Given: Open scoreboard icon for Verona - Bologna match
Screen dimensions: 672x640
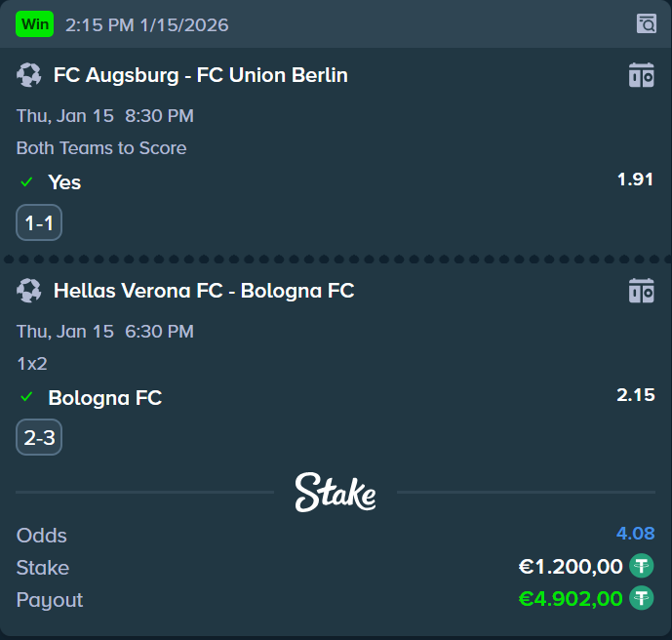Looking at the screenshot, I should [641, 290].
